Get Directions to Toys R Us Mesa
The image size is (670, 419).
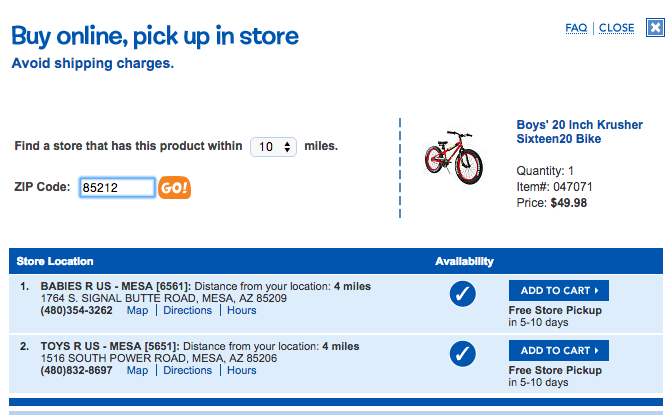point(188,371)
